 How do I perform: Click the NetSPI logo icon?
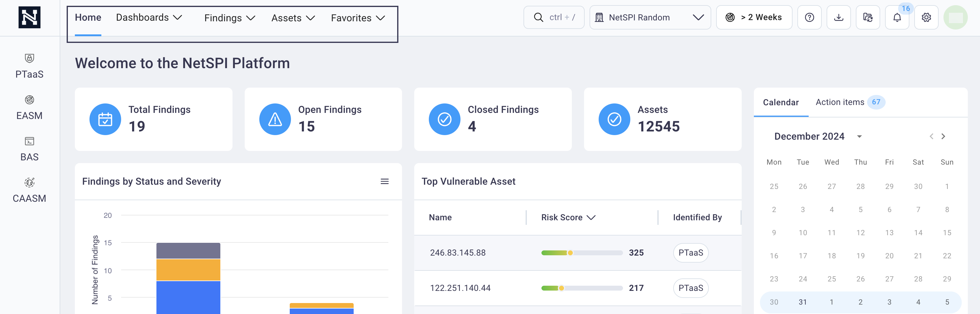29,17
